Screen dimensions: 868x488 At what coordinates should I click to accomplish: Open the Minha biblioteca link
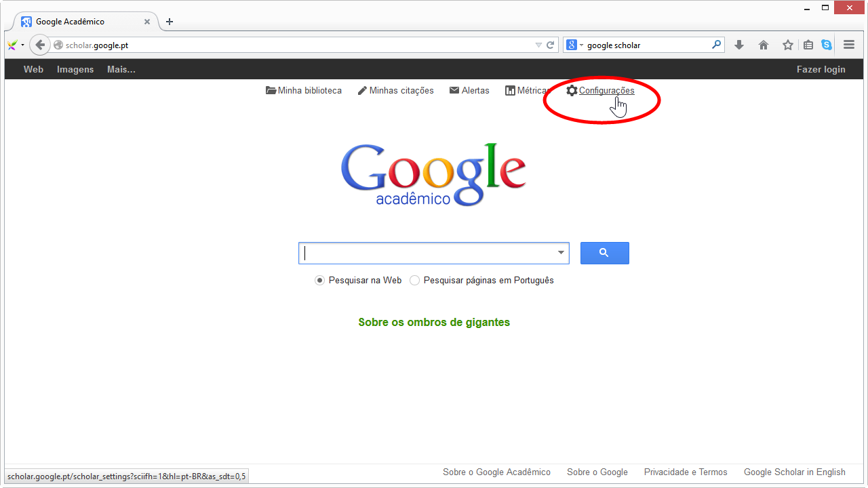(x=310, y=91)
